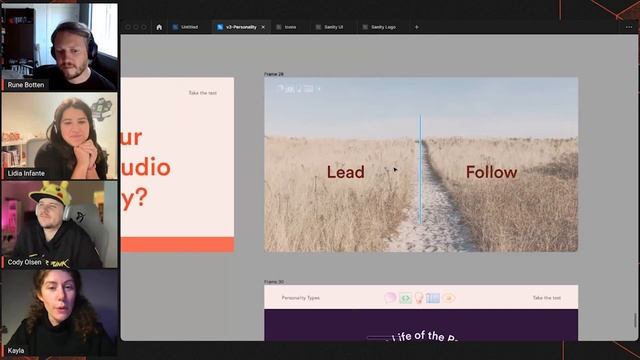This screenshot has height=360, width=640.
Task: Select the lightbulb personality icon
Action: click(419, 298)
